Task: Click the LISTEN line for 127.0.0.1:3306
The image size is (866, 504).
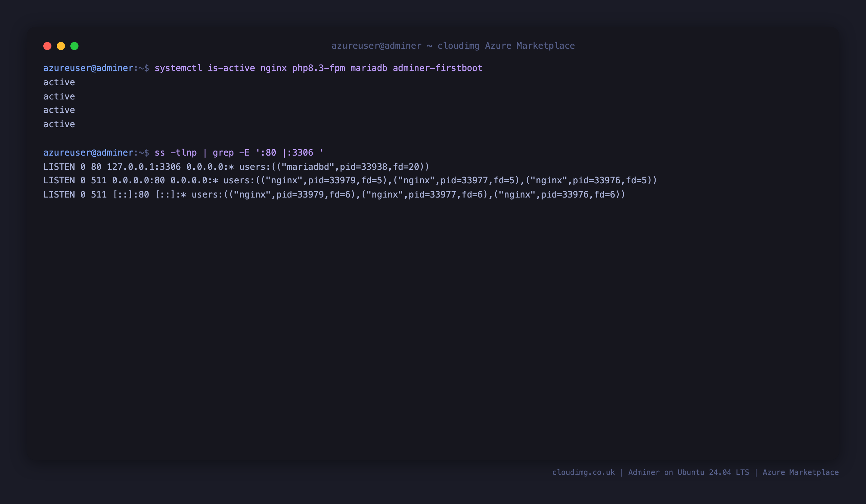Action: click(236, 167)
